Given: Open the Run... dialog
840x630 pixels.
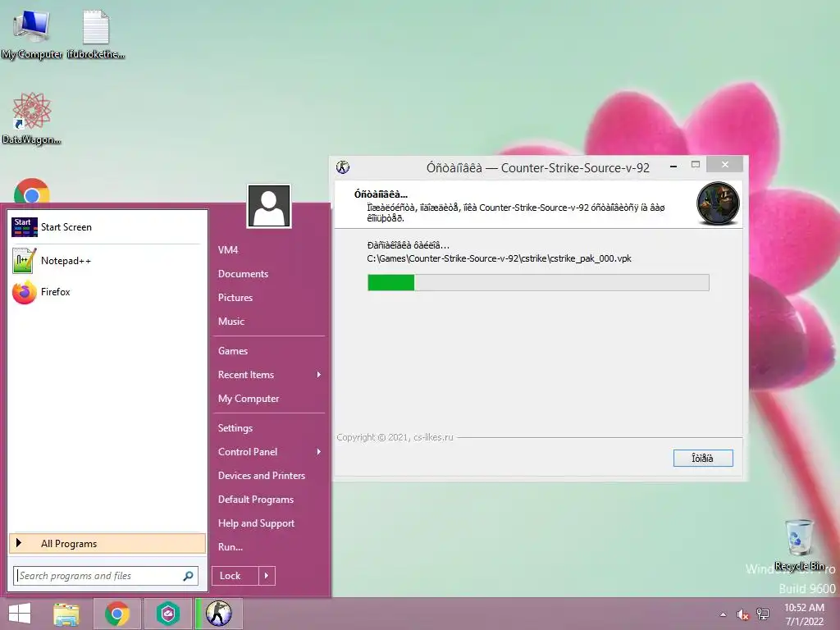Looking at the screenshot, I should [231, 547].
